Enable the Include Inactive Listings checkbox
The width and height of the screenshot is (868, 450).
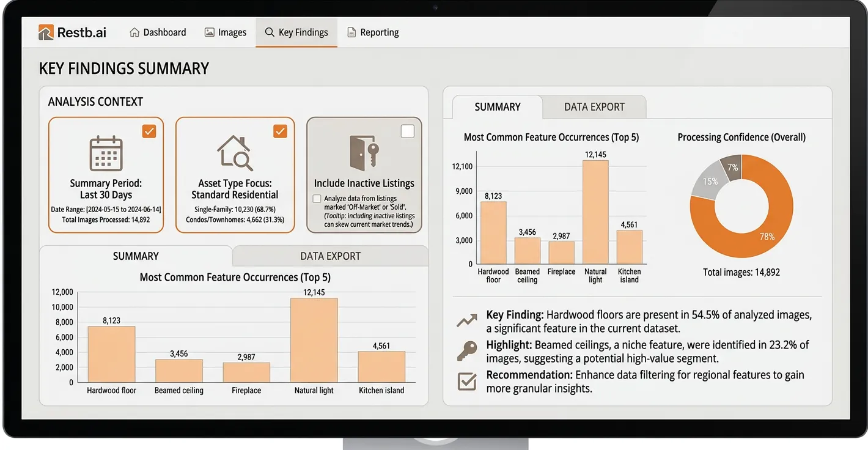click(407, 131)
